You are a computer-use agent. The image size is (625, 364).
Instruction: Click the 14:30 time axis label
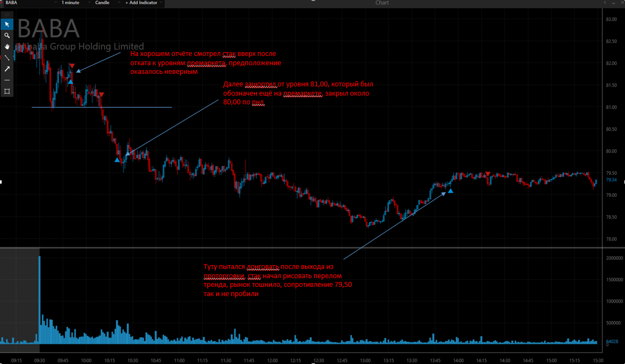[x=505, y=360]
